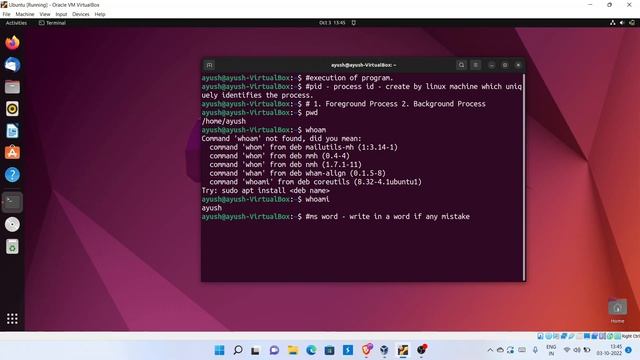Open the volume tray icon in Windows

click(x=577, y=350)
